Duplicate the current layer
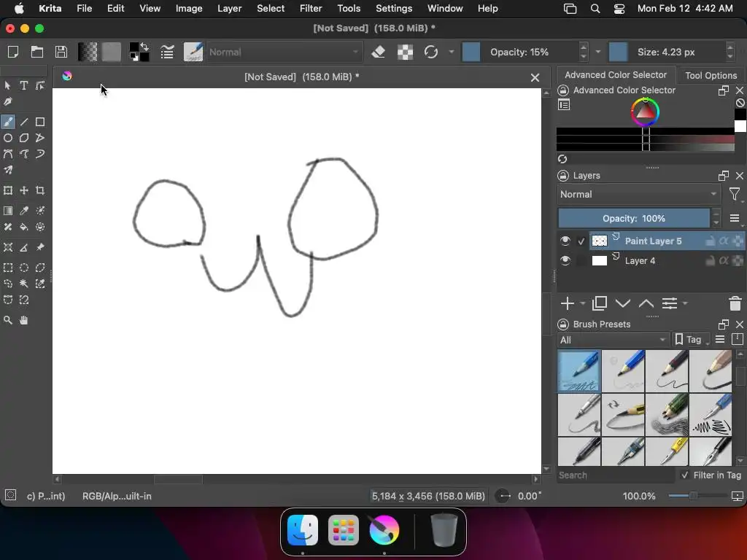Screen dimensions: 747x560 (600, 303)
